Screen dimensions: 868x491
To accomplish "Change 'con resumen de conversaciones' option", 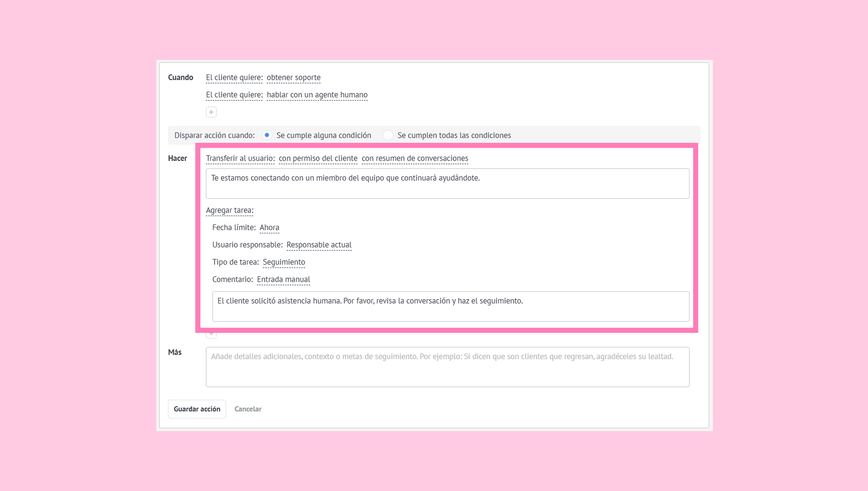I will point(415,158).
